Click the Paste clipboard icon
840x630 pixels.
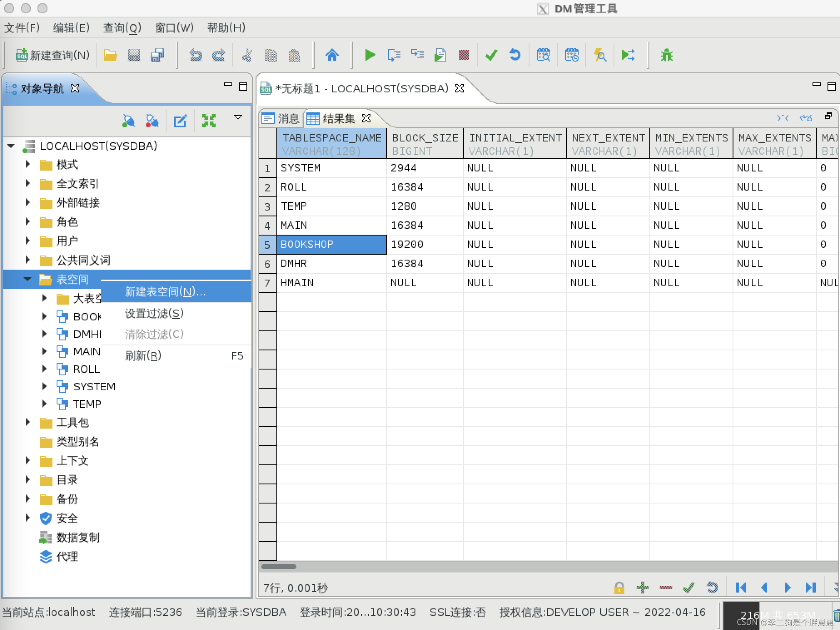pyautogui.click(x=294, y=55)
